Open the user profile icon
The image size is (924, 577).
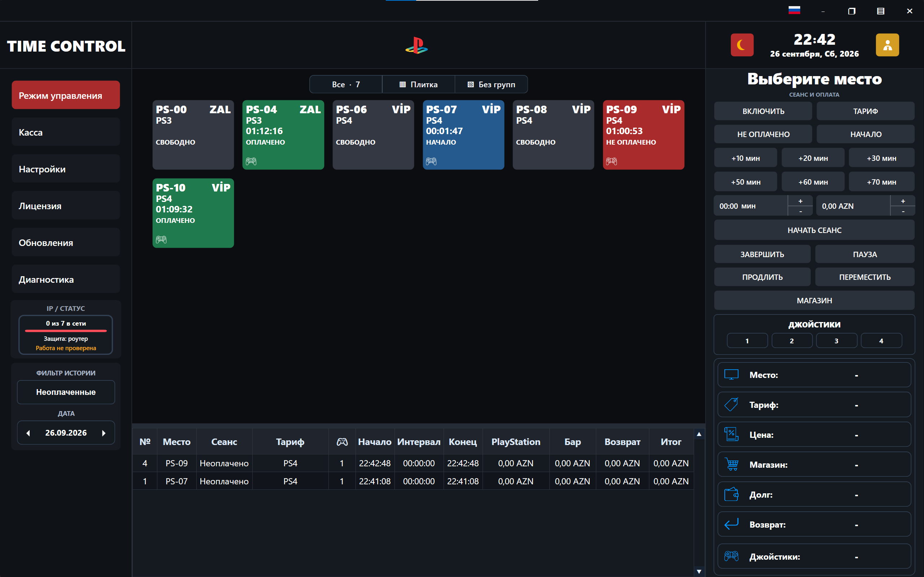click(887, 45)
